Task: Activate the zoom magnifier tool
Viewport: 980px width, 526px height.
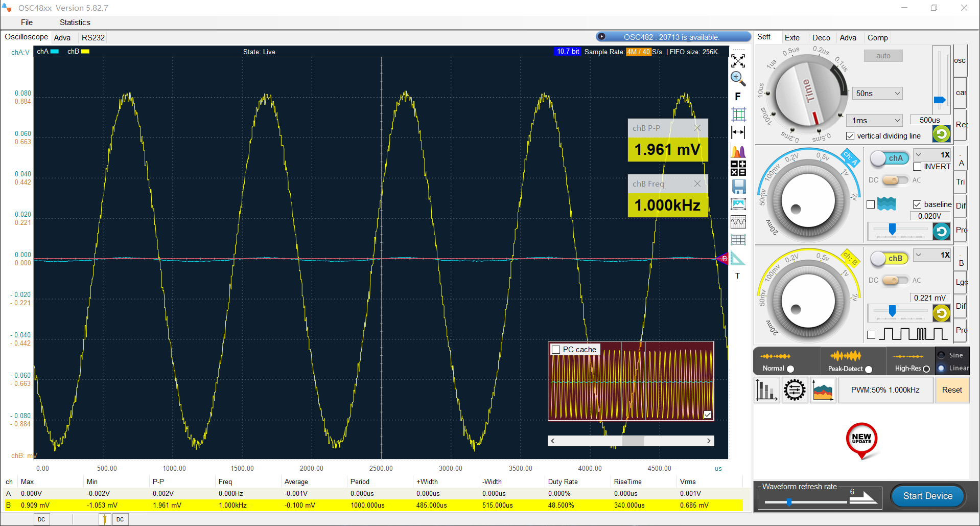Action: click(x=738, y=78)
